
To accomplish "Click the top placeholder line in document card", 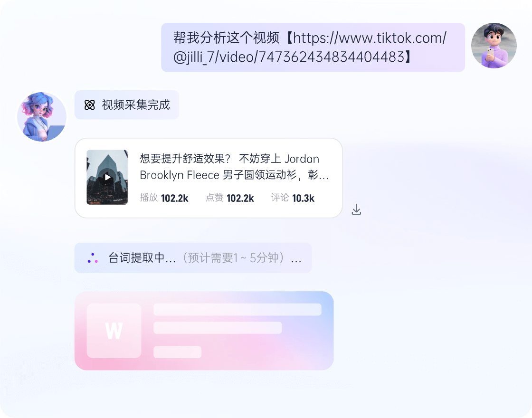I will click(x=237, y=309).
